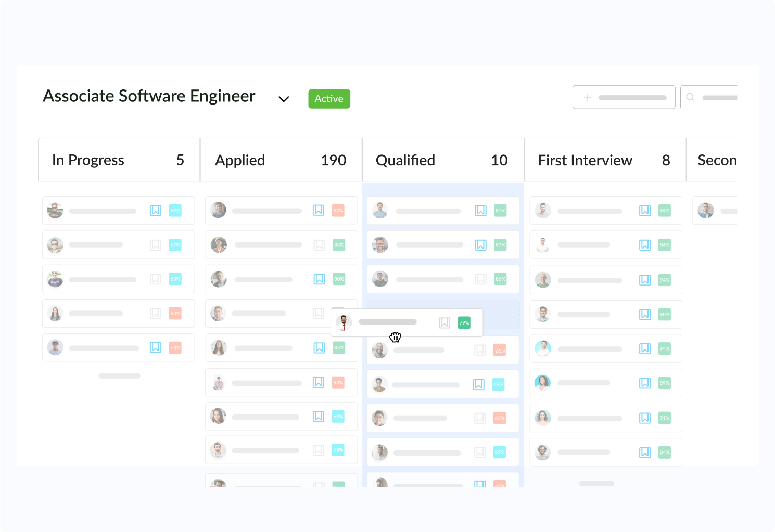775x532 pixels.
Task: Toggle bookmark on the 67% In Progress candidate
Action: [156, 245]
